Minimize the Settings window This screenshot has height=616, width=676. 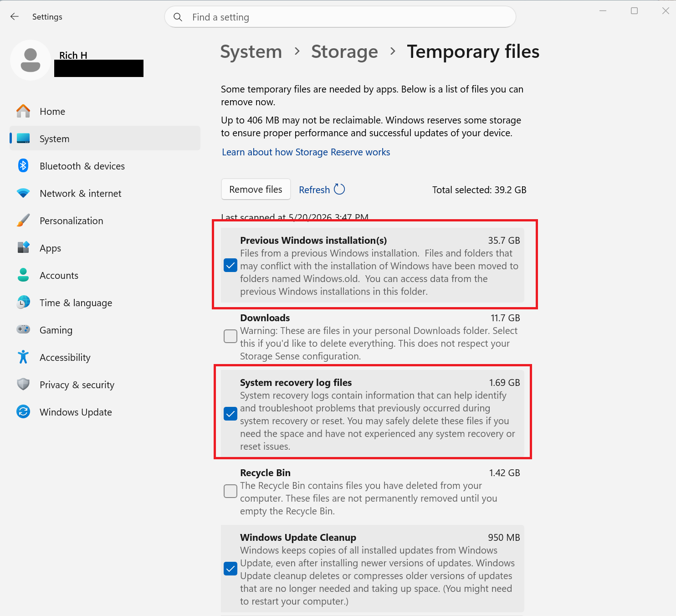pos(603,10)
